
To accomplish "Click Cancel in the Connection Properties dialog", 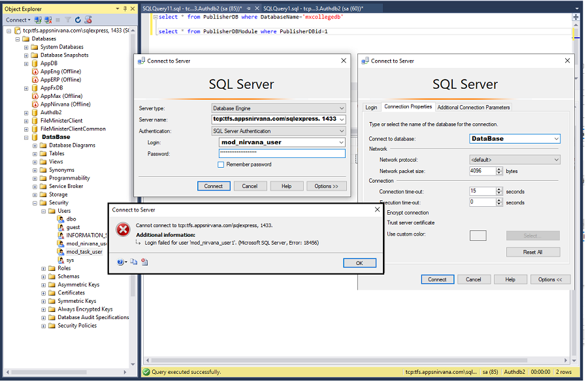I will coord(473,280).
